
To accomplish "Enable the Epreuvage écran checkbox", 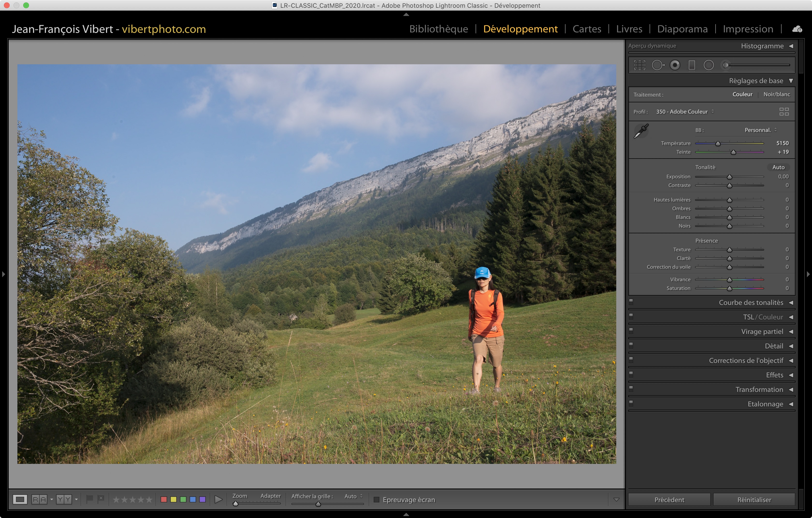I will tap(376, 499).
